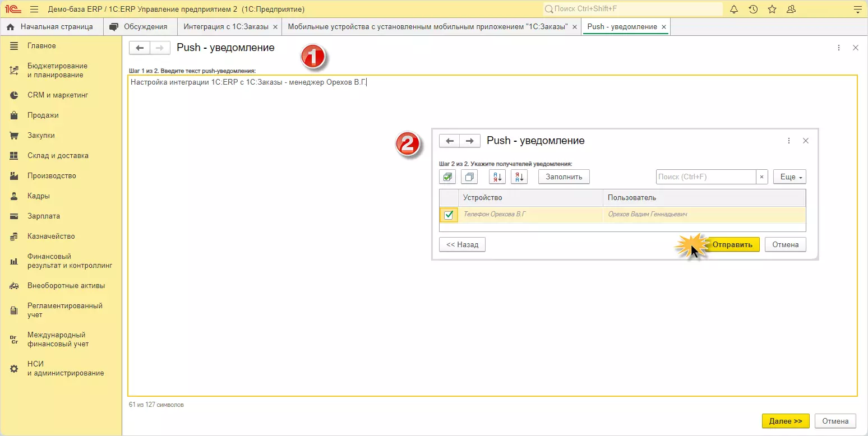Uncheck all devices icon in step 2 dialog
The height and width of the screenshot is (436, 868).
[x=469, y=177]
